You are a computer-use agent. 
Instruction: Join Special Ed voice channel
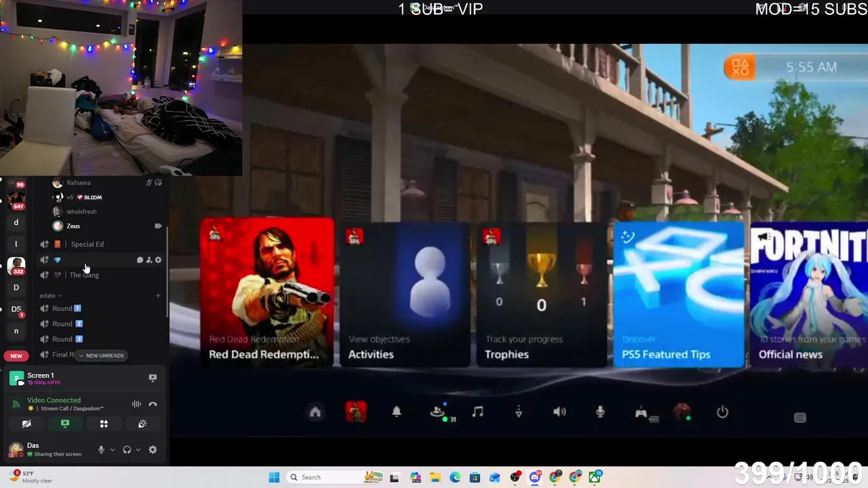pyautogui.click(x=102, y=244)
